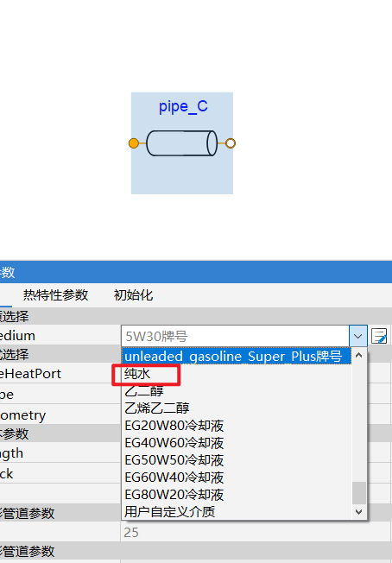Click the pipe_C label text
392x563 pixels.
183,106
